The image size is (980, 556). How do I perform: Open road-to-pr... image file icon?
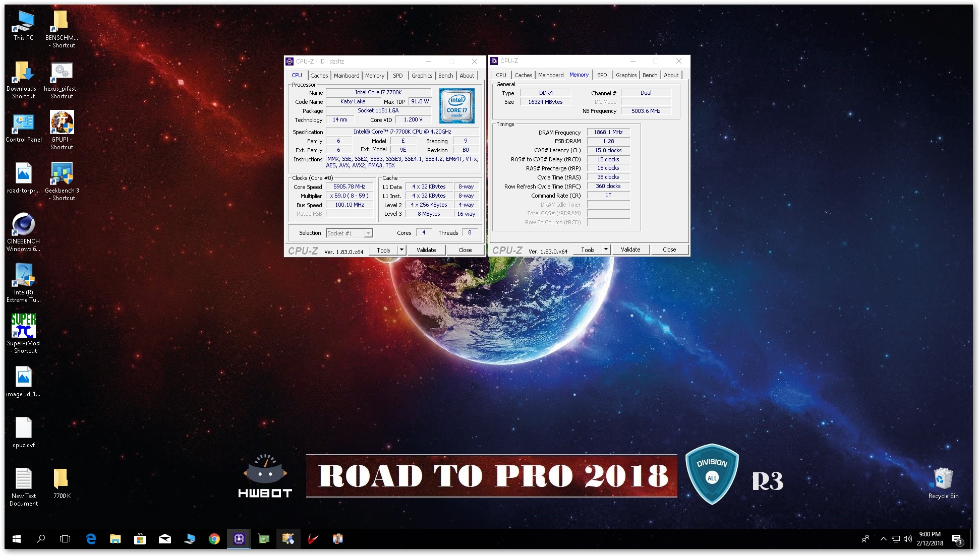(23, 178)
